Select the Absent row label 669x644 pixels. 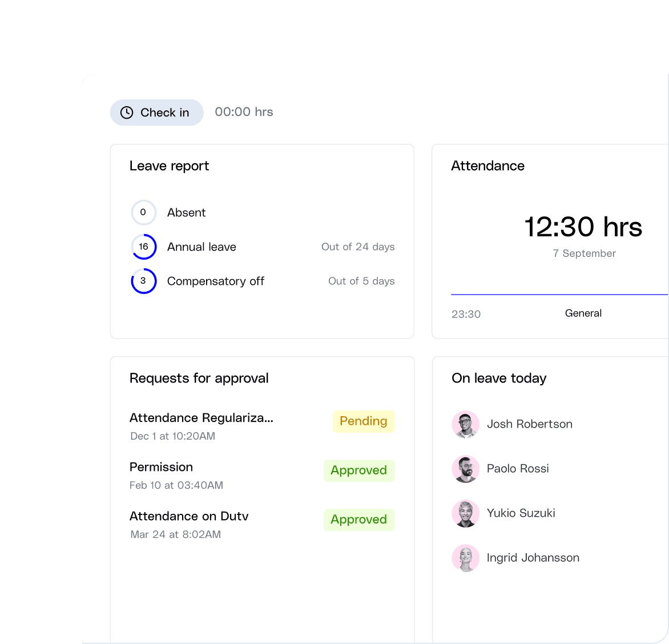186,212
